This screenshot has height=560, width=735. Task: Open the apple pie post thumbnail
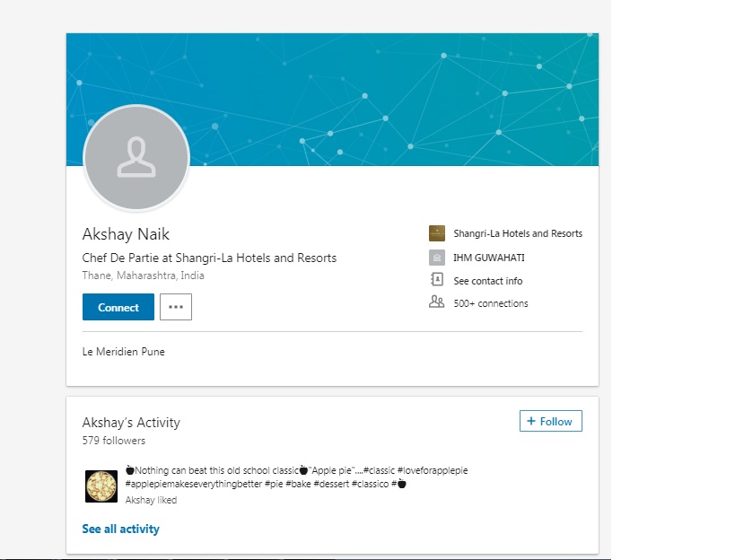click(x=101, y=486)
